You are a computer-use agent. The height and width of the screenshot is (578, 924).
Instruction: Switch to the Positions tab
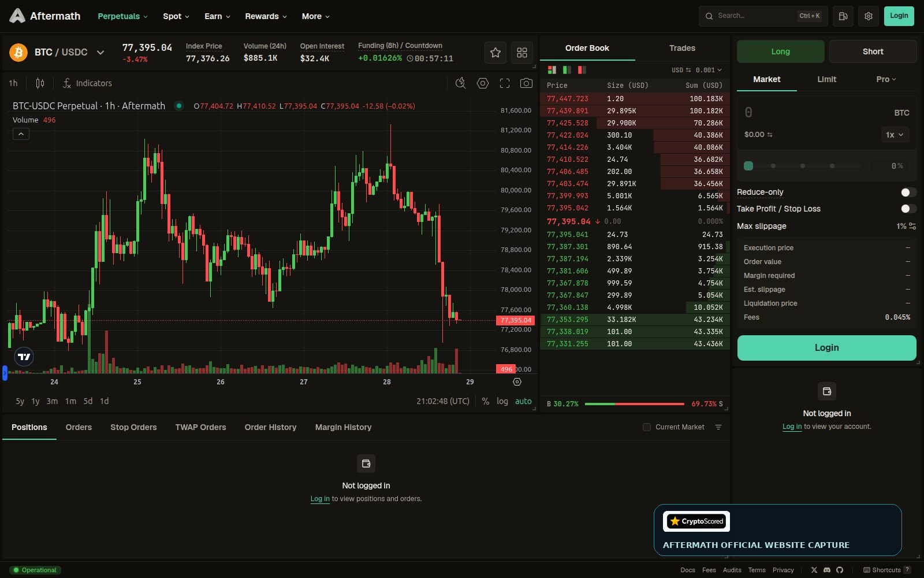click(29, 427)
